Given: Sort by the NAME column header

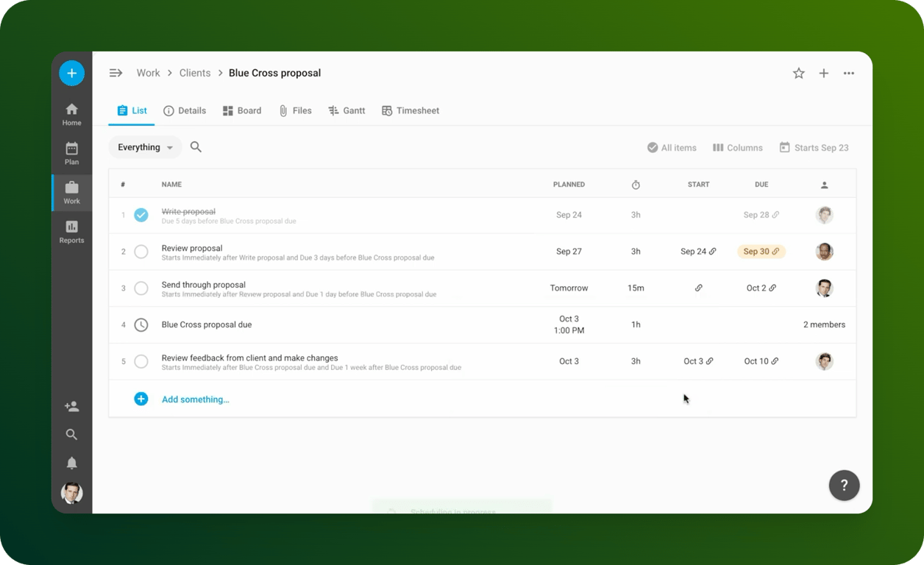Looking at the screenshot, I should pos(171,185).
